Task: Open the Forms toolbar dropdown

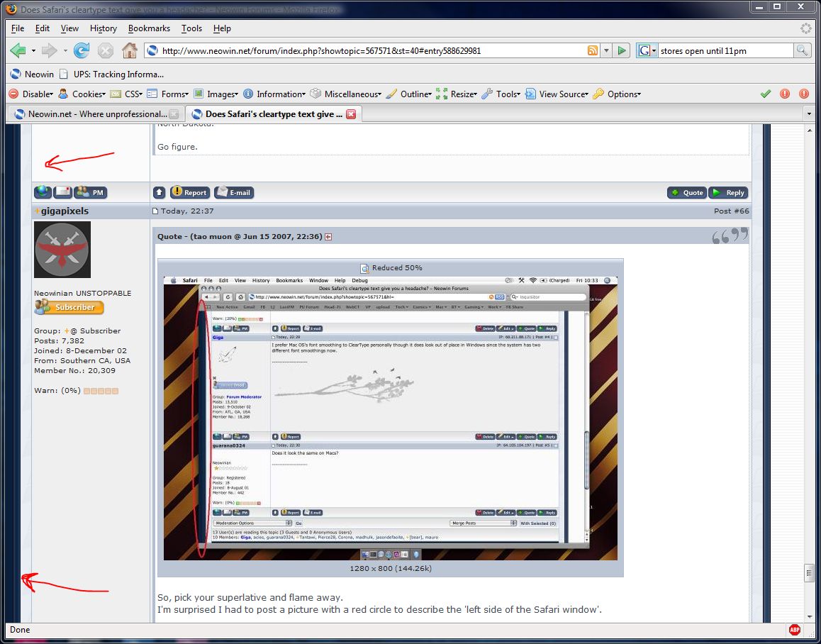Action: [168, 94]
